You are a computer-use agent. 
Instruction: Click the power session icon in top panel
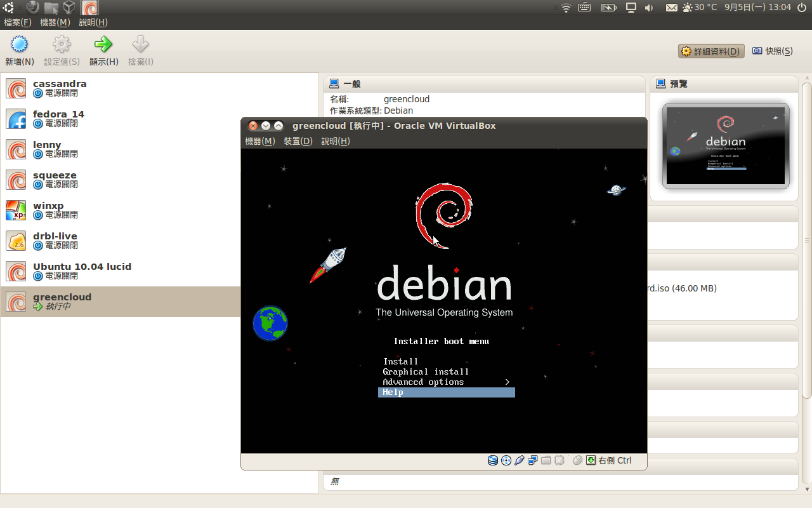pyautogui.click(x=801, y=8)
